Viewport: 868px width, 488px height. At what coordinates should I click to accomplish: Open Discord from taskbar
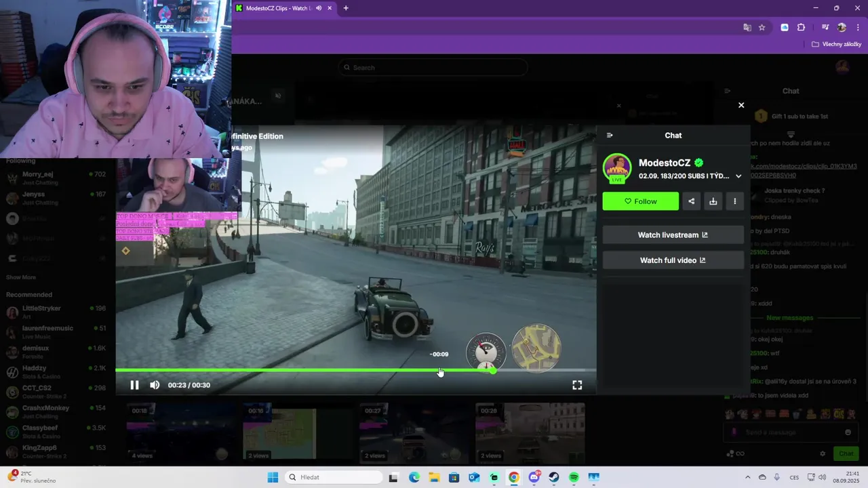pos(534,477)
